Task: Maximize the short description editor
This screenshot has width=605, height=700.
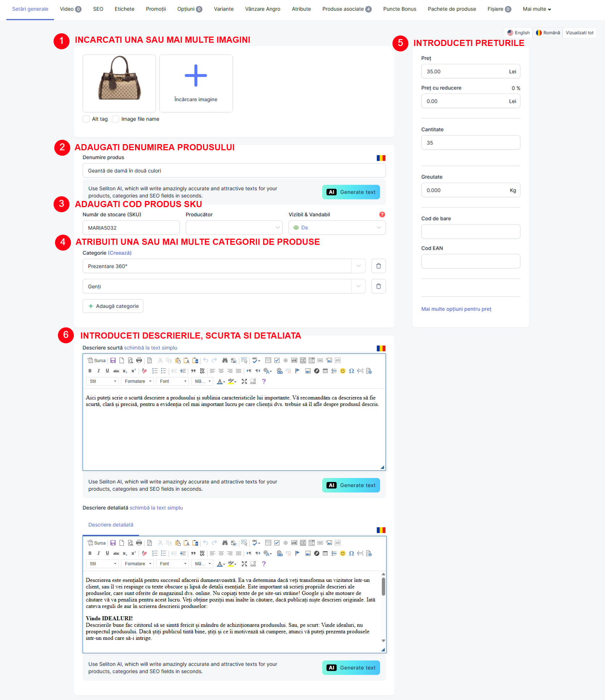Action: [x=244, y=381]
